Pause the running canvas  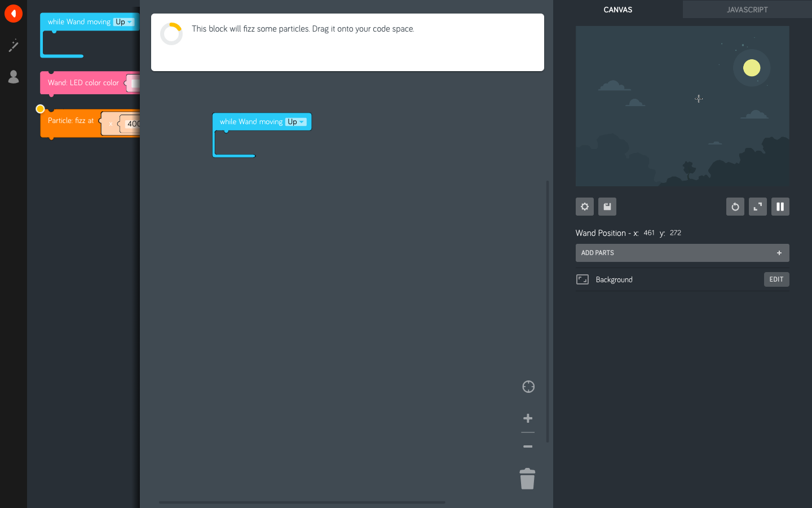pyautogui.click(x=780, y=207)
